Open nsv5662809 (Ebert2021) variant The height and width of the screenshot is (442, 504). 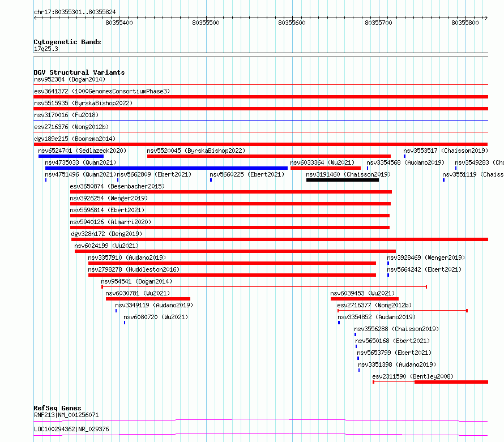[x=154, y=174]
